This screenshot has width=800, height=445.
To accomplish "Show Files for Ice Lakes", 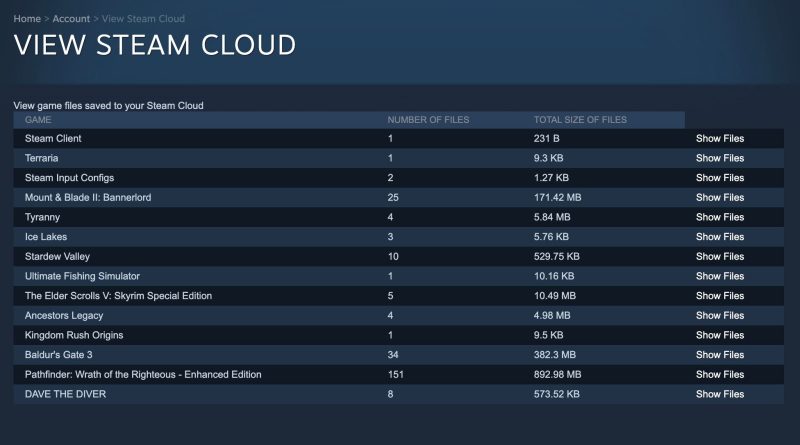I will [x=720, y=237].
